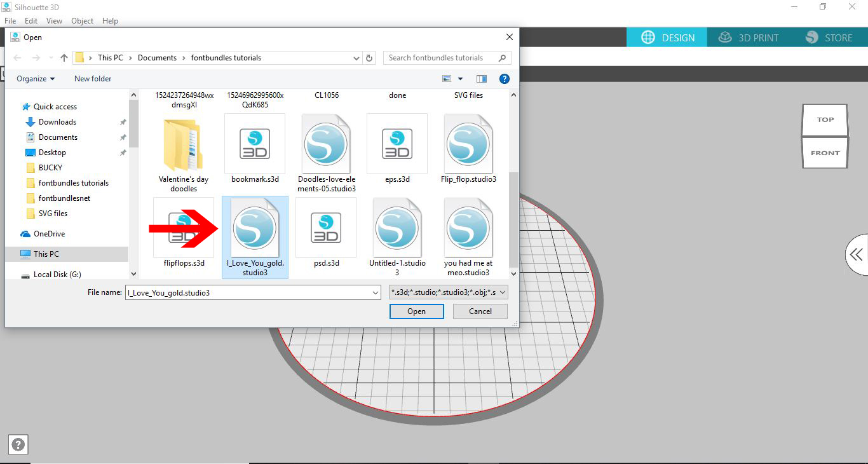Image resolution: width=868 pixels, height=464 pixels.
Task: Open fontbundles tutorials in the sidebar
Action: click(x=73, y=183)
